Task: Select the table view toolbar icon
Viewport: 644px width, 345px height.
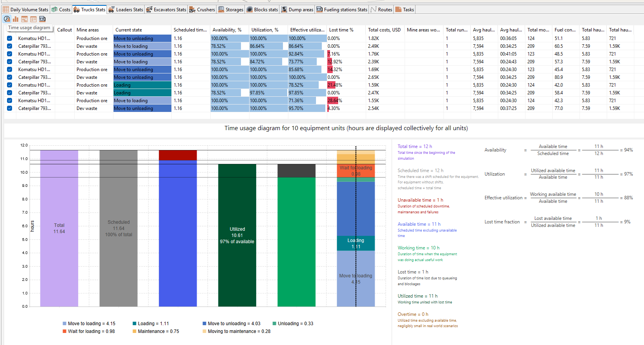Action: [x=33, y=19]
